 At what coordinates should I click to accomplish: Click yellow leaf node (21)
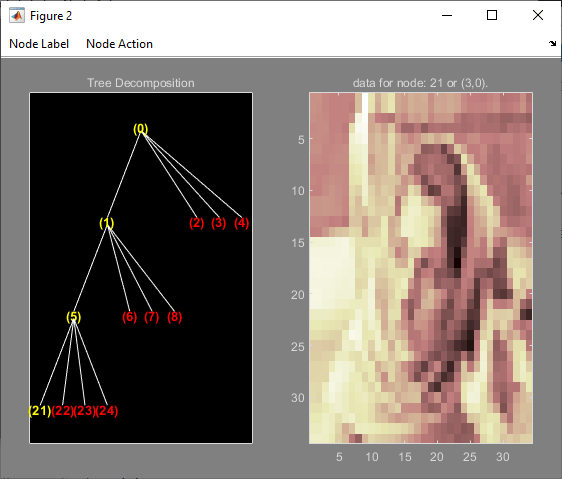tap(40, 411)
